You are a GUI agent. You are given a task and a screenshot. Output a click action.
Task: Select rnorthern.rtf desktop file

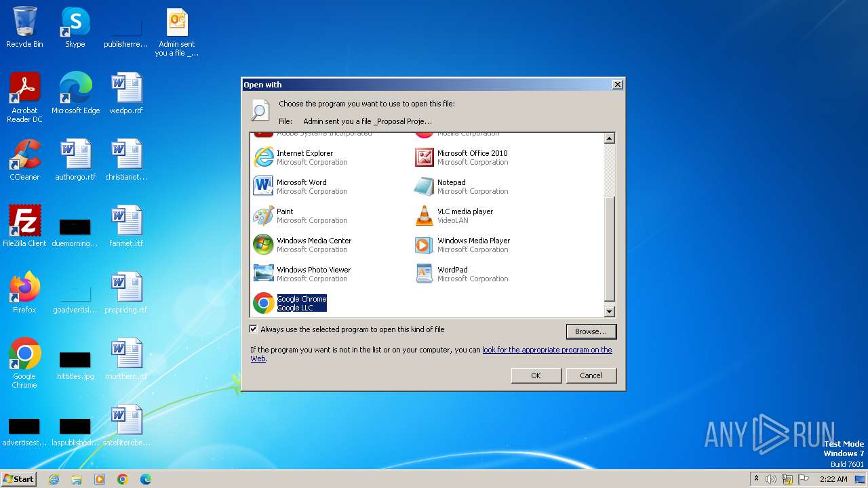pyautogui.click(x=126, y=359)
